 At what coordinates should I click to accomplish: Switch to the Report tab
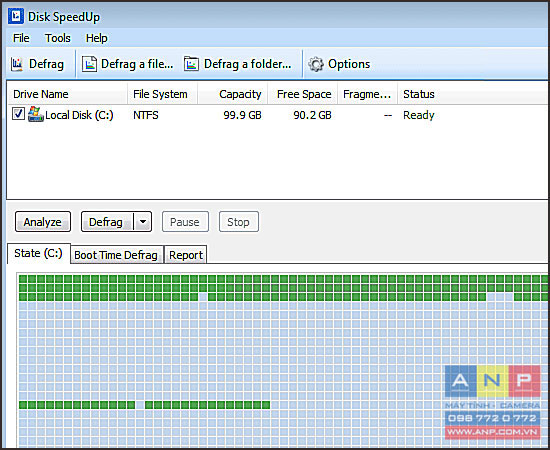click(186, 255)
